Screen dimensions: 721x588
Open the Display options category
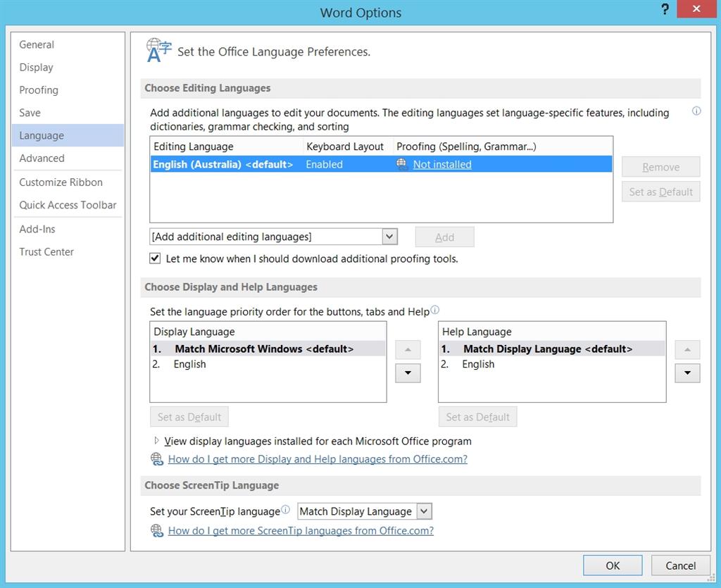pyautogui.click(x=68, y=68)
